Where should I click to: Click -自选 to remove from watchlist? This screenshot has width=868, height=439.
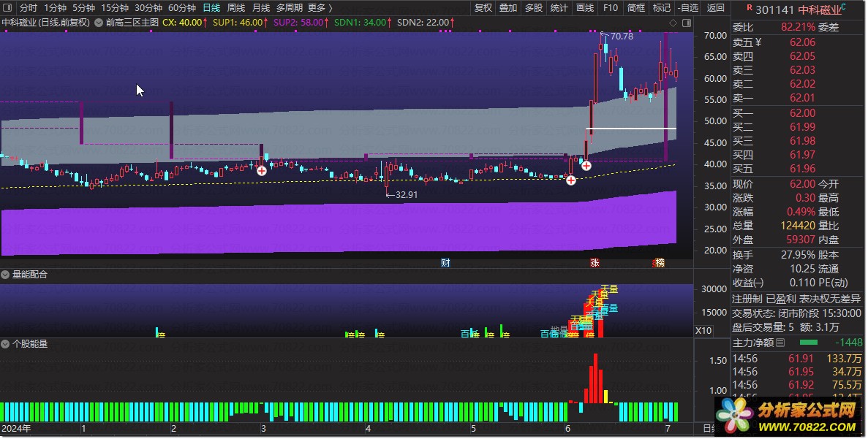(688, 8)
